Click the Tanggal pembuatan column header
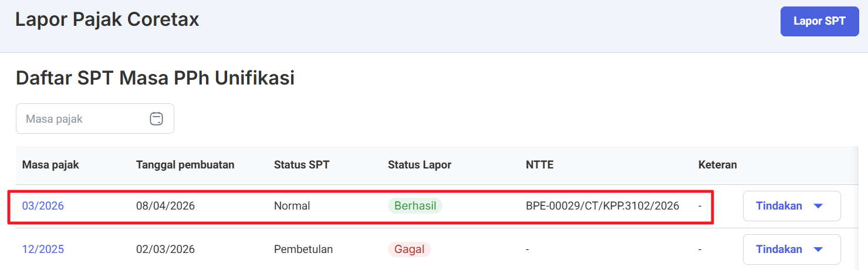The image size is (868, 270). 185,165
